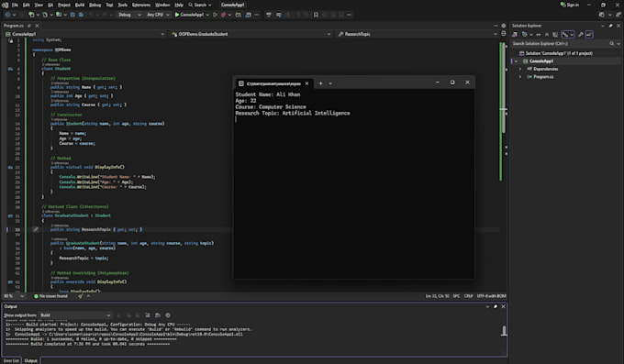Click the Output pane settings gear icon
The height and width of the screenshot is (364, 624).
(x=168, y=315)
